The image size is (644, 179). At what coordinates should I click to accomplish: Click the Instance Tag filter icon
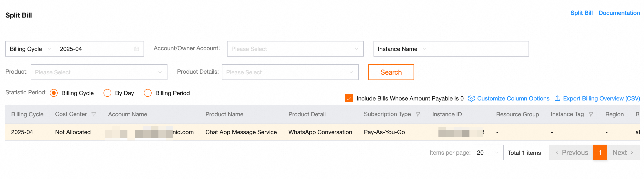pyautogui.click(x=591, y=114)
